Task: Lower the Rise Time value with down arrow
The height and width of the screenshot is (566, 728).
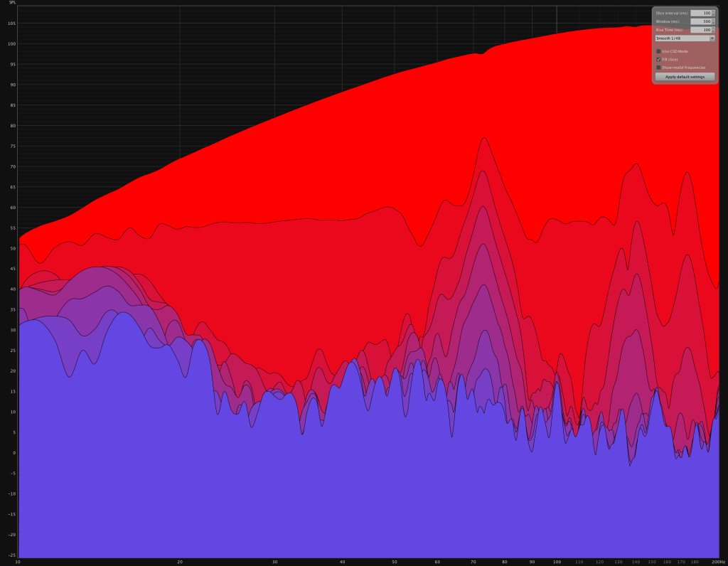Action: click(x=713, y=32)
